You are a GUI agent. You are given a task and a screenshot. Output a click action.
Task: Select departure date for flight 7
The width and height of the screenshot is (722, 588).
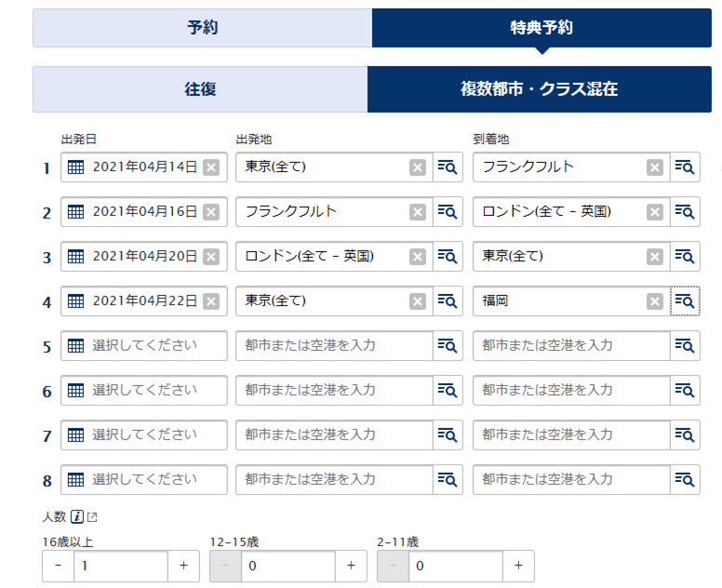tap(144, 435)
